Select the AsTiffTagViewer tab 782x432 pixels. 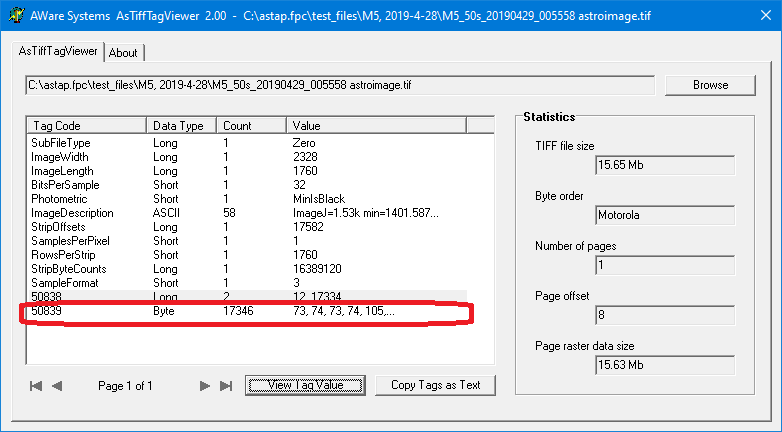coord(59,51)
